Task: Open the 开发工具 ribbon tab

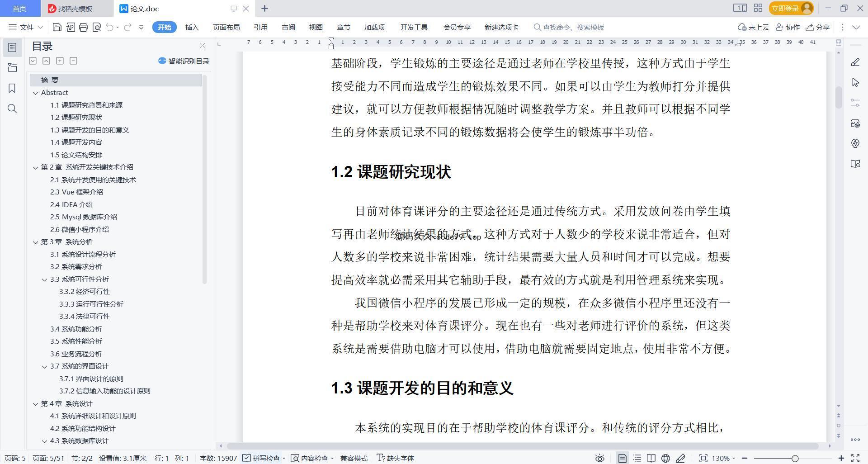Action: (x=414, y=27)
